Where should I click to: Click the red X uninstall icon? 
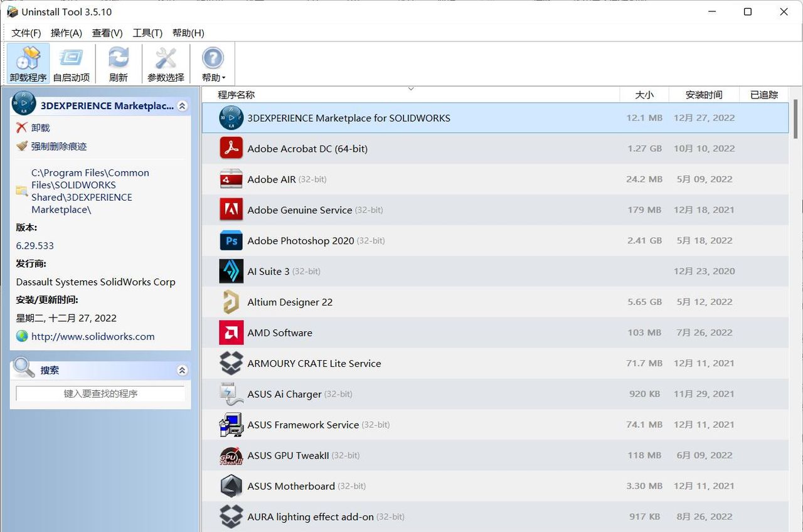[x=22, y=127]
